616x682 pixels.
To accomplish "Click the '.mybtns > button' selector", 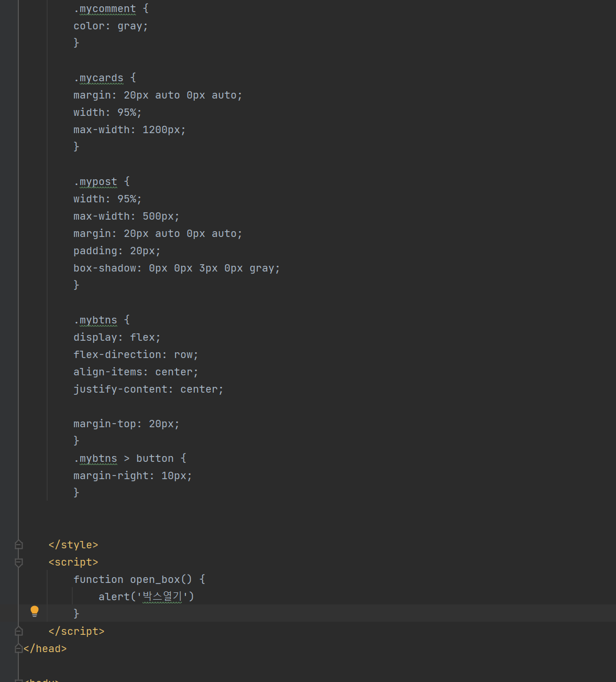I will pos(124,459).
